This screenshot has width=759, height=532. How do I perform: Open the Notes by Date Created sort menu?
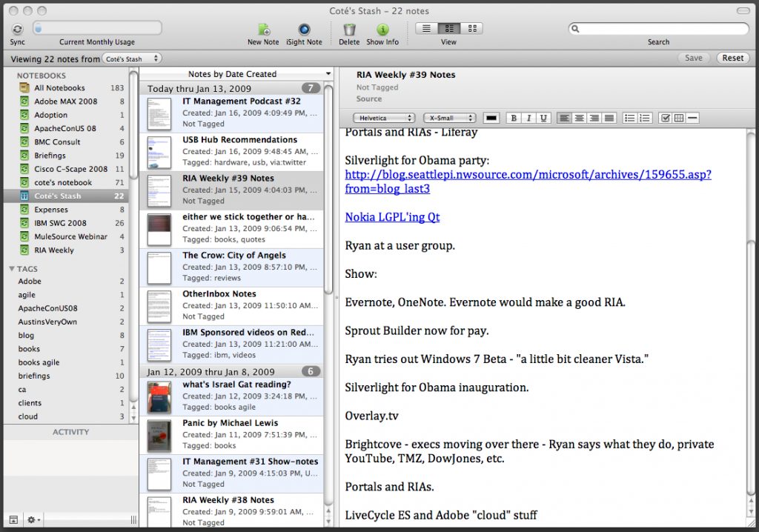[x=236, y=73]
